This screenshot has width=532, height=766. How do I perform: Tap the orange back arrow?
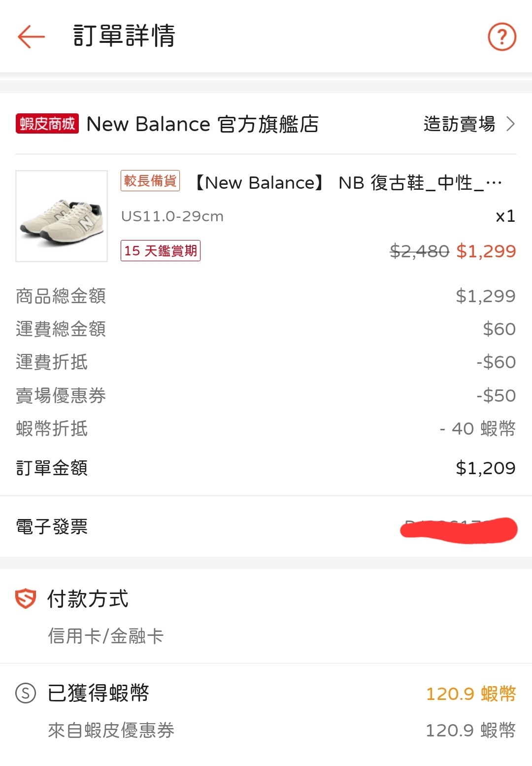(31, 36)
